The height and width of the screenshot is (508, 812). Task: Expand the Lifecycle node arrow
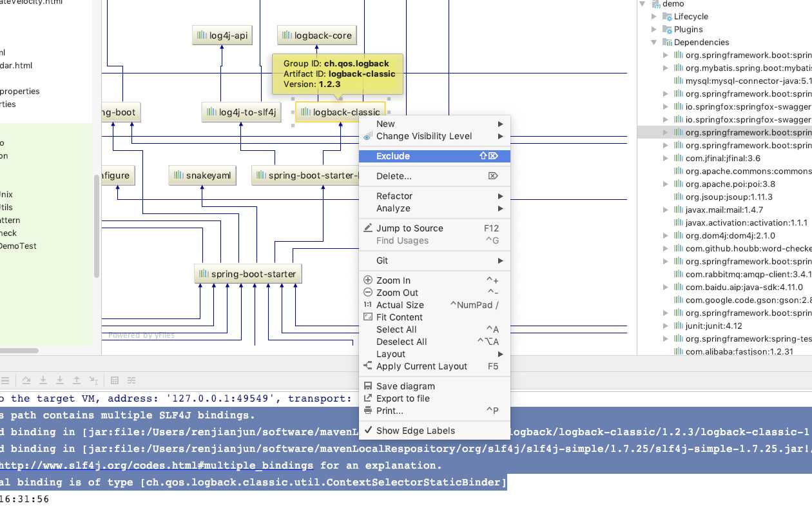click(654, 17)
